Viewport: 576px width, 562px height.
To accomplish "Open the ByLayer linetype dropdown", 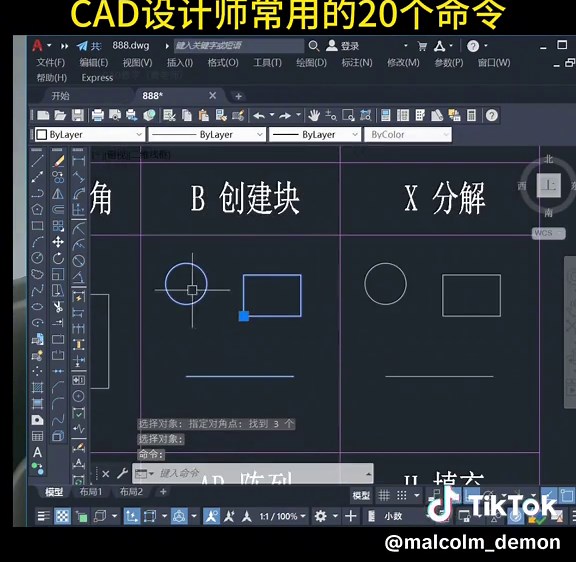I will (207, 135).
